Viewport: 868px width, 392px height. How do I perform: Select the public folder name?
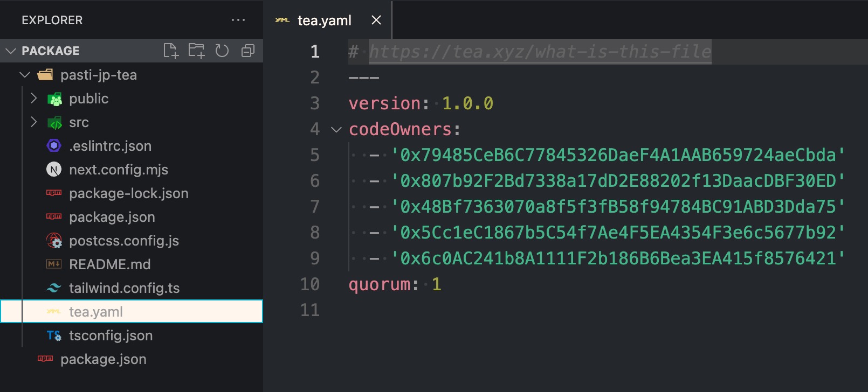[89, 99]
